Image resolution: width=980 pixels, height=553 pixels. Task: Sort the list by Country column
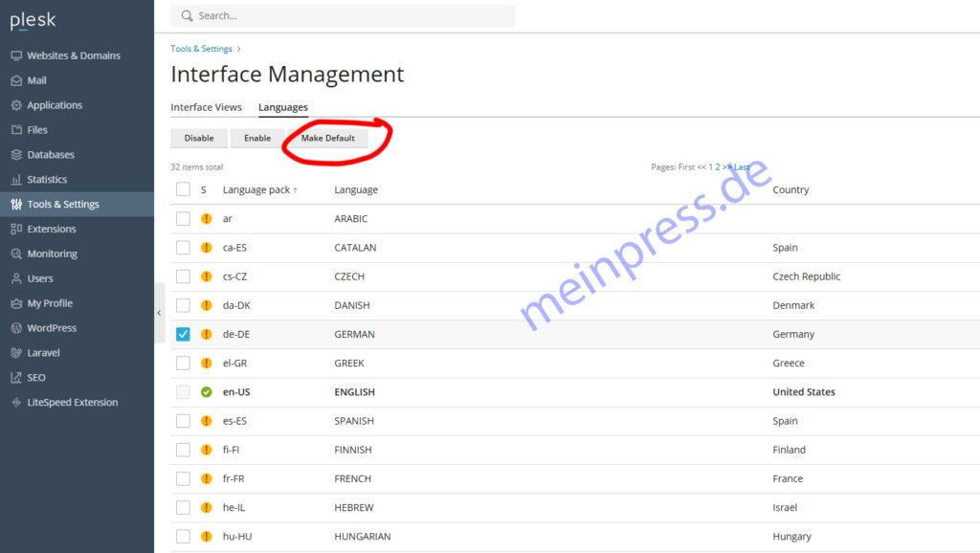pos(791,189)
